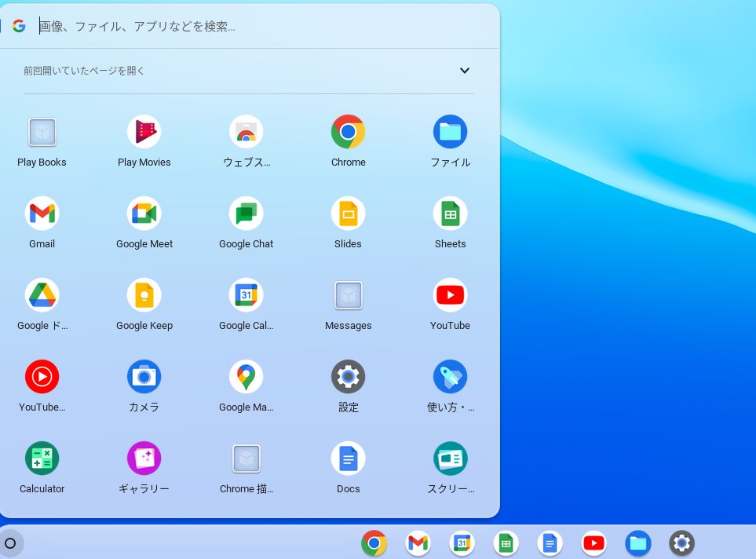Screen dimensions: 756x559
Task: Open the ウェブス... (Web Store) app
Action: (x=246, y=132)
